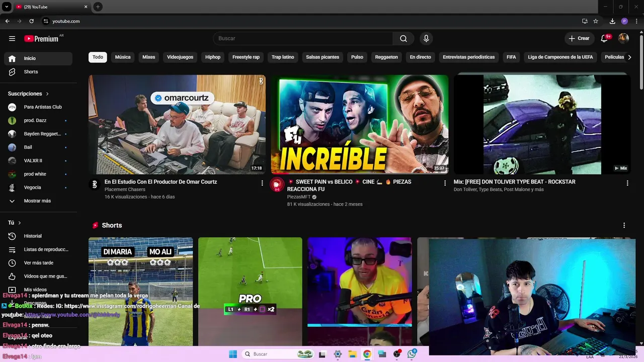Open a new Chrome tab
This screenshot has height=362, width=644.
point(98,7)
